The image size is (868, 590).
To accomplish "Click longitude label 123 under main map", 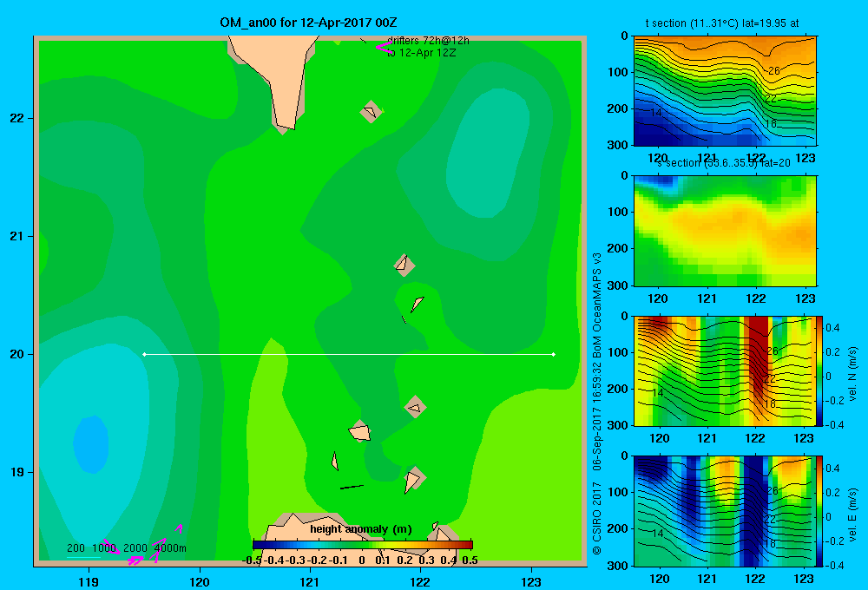I will (x=531, y=581).
